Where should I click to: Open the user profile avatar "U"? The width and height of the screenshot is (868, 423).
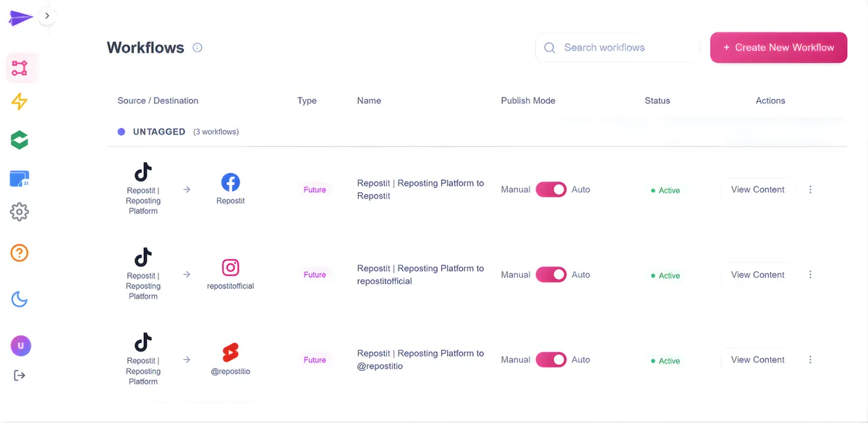(x=20, y=346)
